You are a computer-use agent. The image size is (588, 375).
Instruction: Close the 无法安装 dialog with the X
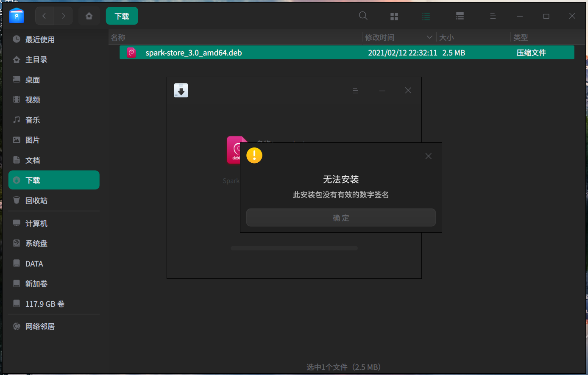pos(429,156)
